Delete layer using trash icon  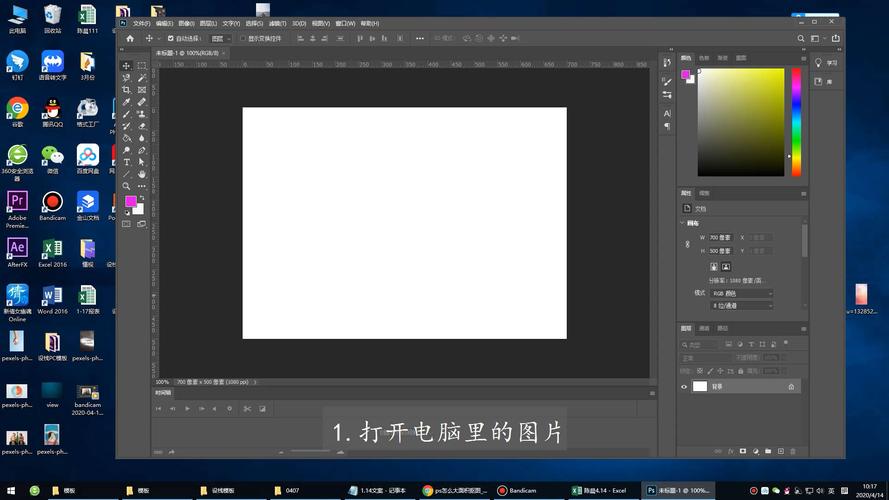click(793, 451)
